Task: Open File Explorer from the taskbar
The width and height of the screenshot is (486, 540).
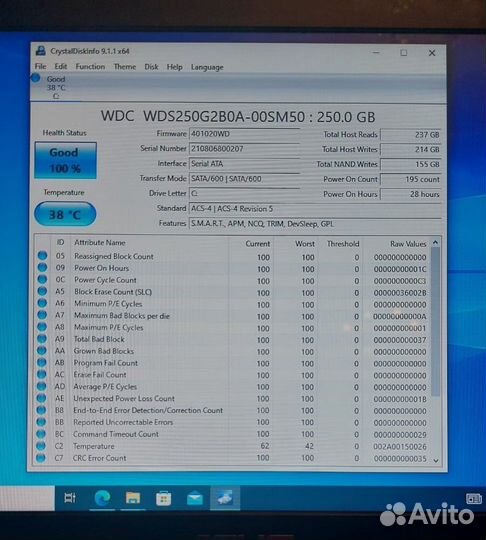Action: click(133, 498)
